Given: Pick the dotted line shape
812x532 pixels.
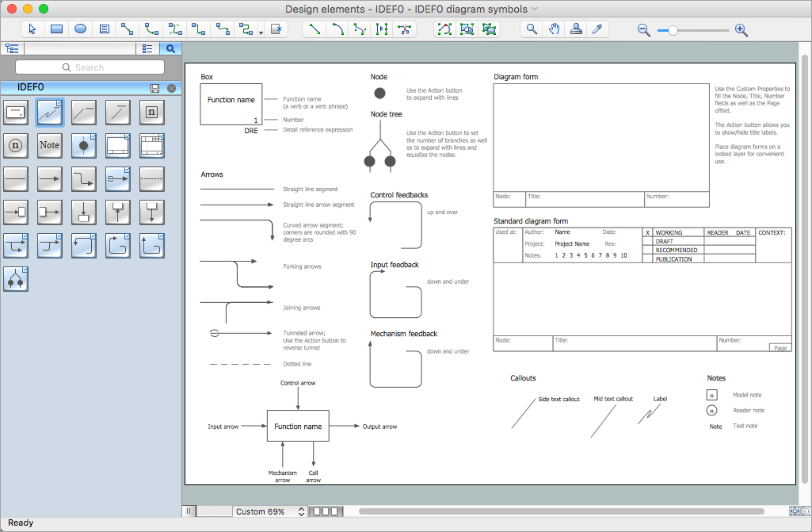Looking at the screenshot, I should pyautogui.click(x=152, y=179).
